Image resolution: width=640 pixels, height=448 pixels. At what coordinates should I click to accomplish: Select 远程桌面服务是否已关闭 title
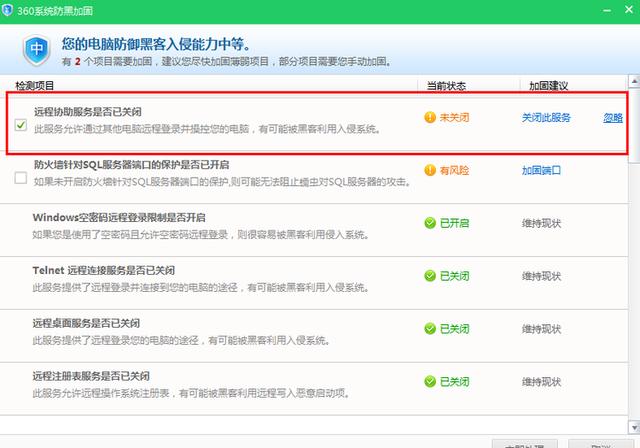86,323
